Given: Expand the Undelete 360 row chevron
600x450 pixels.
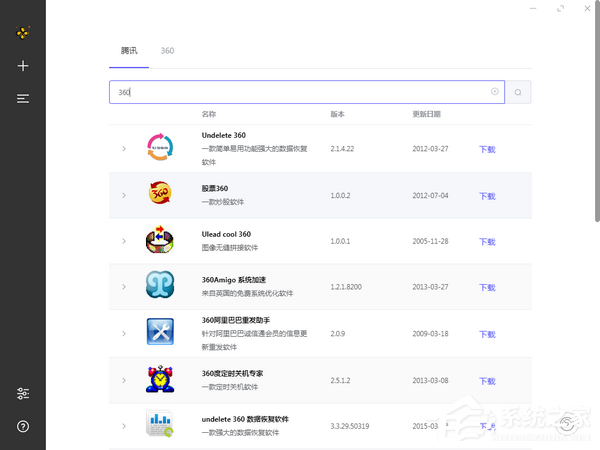Looking at the screenshot, I should pos(124,149).
